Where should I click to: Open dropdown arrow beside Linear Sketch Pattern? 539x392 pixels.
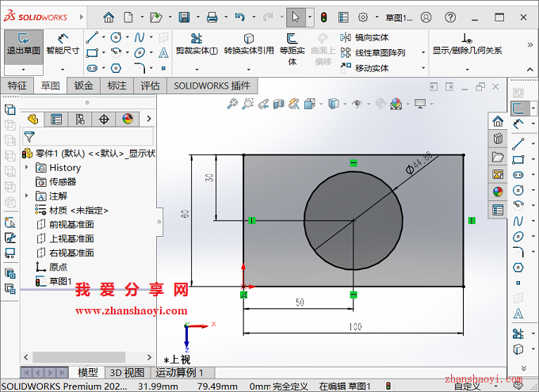[x=423, y=52]
